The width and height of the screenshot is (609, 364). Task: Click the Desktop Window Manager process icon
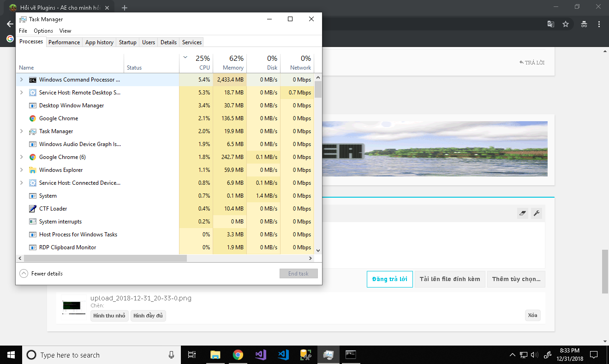point(33,106)
